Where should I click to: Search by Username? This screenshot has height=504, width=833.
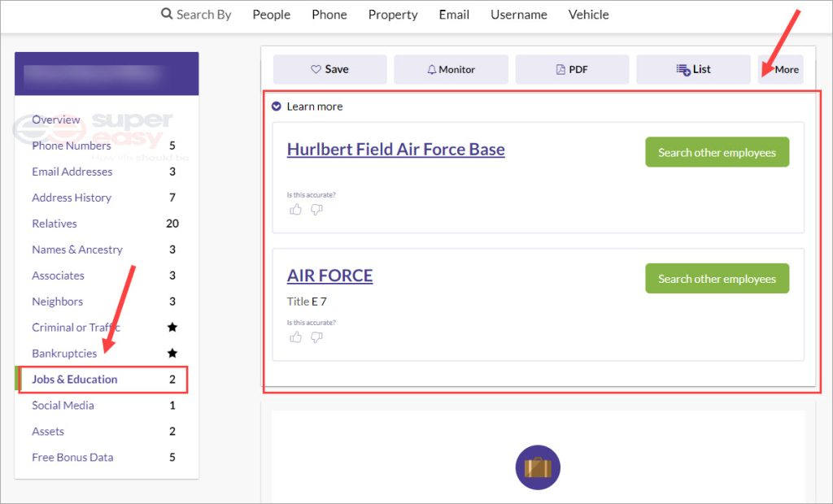tap(519, 15)
